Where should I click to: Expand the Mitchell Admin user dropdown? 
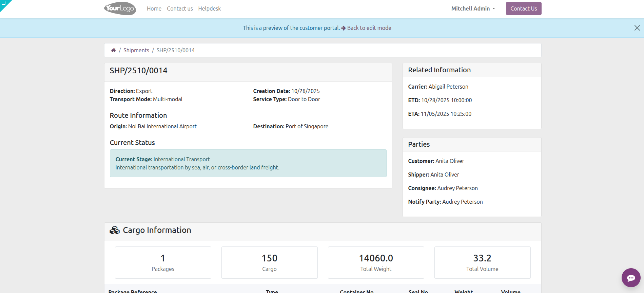(473, 8)
